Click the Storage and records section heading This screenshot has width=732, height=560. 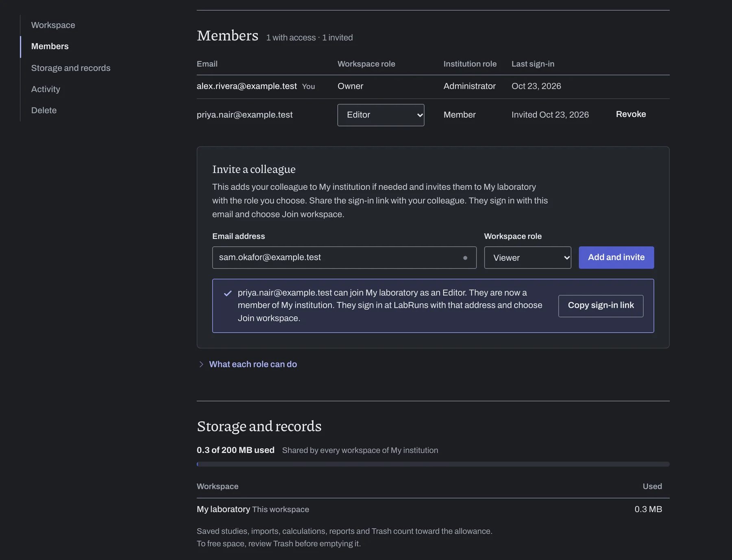point(259,426)
